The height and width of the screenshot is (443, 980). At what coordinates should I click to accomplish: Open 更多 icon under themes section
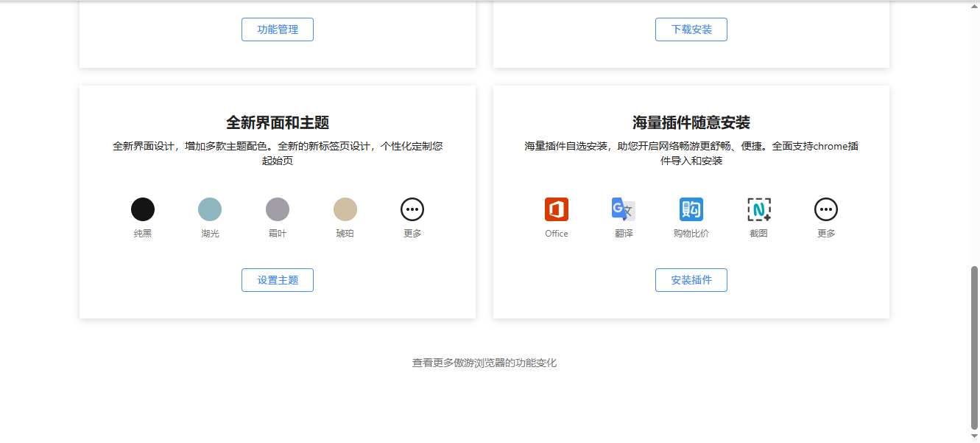(412, 209)
